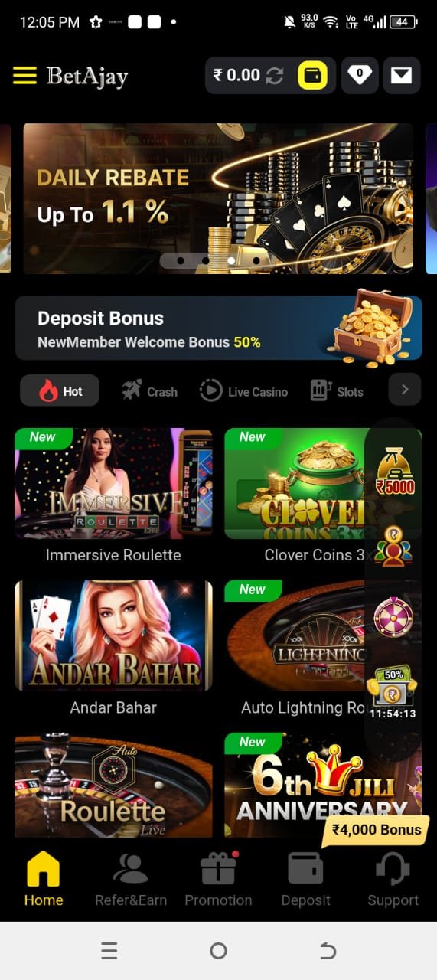This screenshot has width=437, height=980.
Task: Open the Deposit Bonus welcome banner
Action: click(219, 328)
